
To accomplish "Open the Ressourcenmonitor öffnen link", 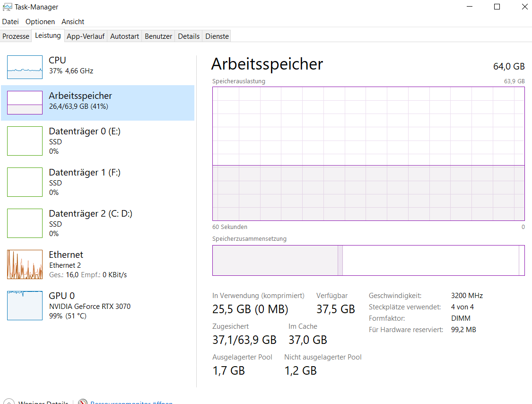I will pyautogui.click(x=131, y=403).
